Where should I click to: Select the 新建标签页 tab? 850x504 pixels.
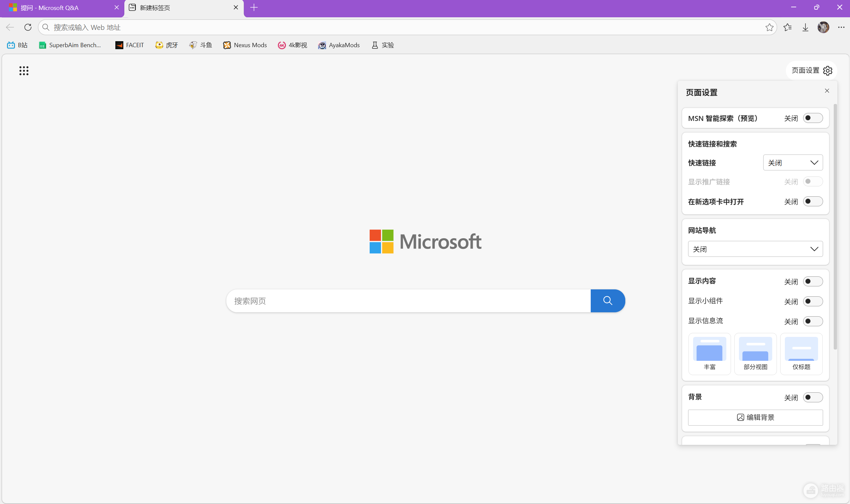point(183,7)
